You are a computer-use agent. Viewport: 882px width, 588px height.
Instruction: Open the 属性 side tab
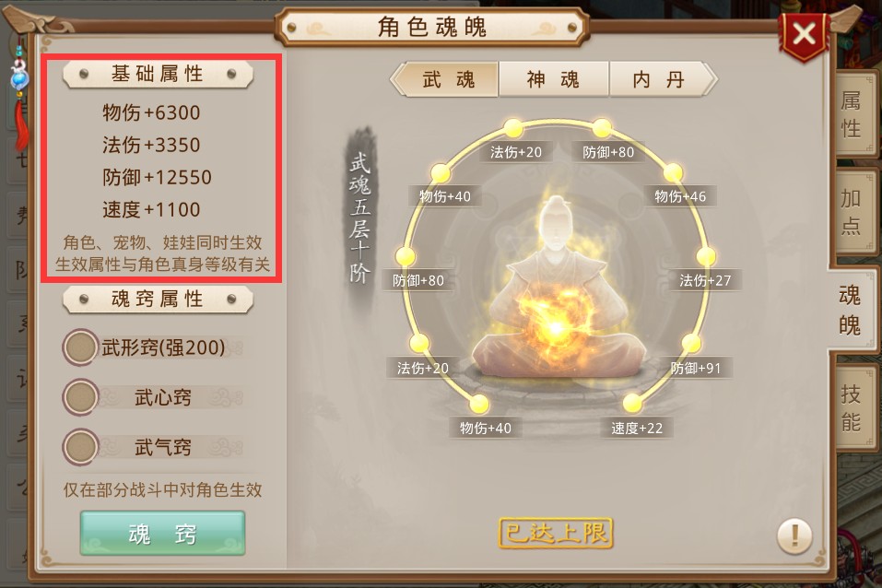[853, 115]
